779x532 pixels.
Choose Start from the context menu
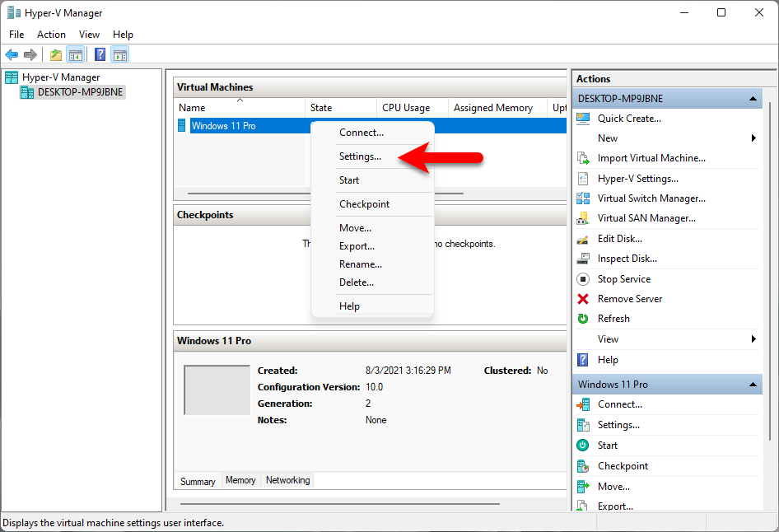coord(372,180)
